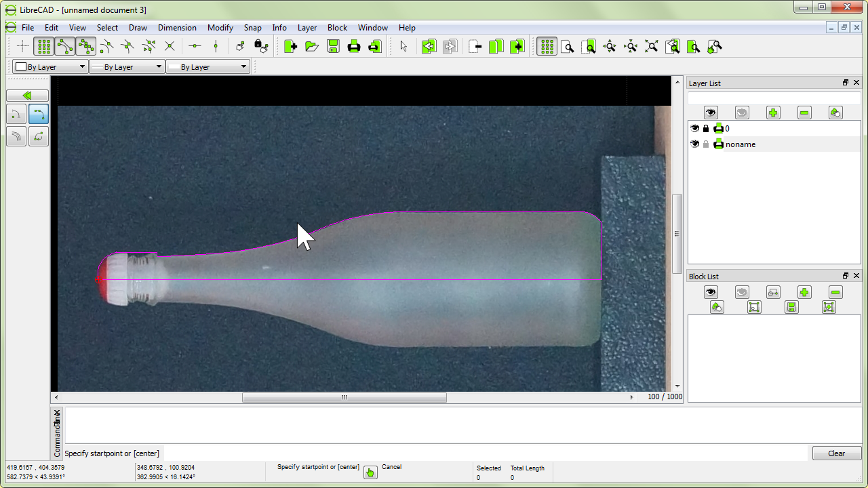Restrict snapping horizontally
This screenshot has height=488, width=868.
pos(195,46)
